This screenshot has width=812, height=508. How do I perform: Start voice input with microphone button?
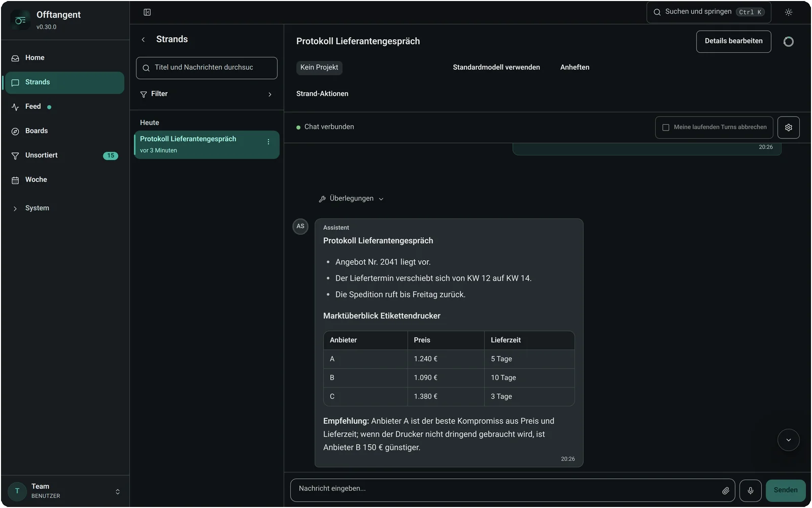point(751,491)
